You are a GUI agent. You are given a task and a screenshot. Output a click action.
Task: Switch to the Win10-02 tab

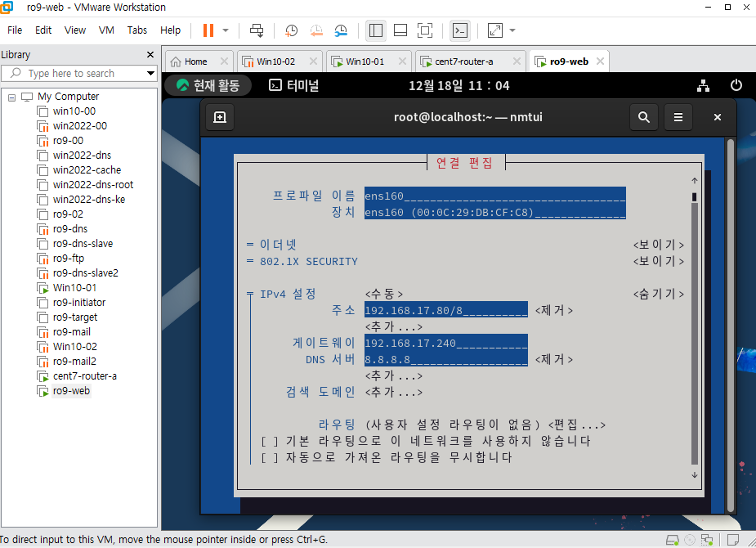pyautogui.click(x=275, y=62)
